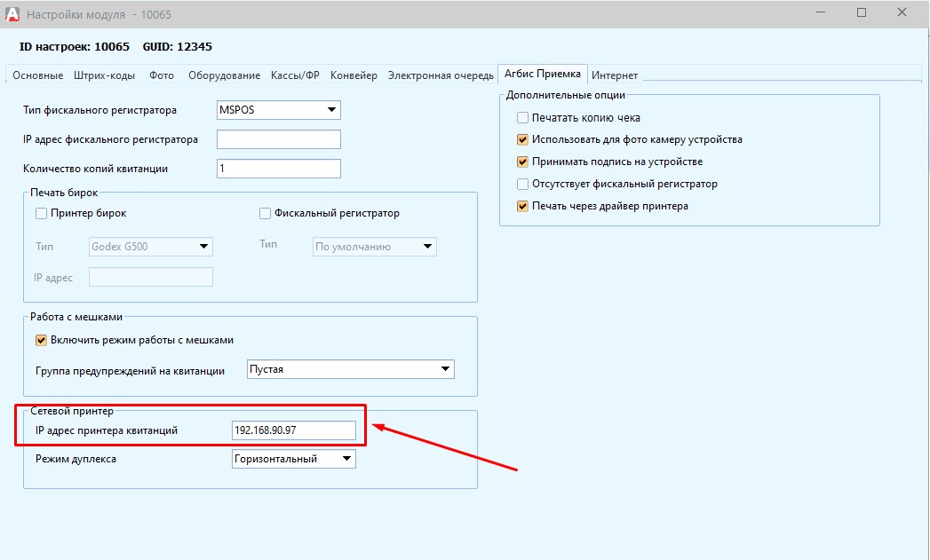This screenshot has width=930, height=560.
Task: Switch to the Конвейер tab
Action: pos(354,75)
